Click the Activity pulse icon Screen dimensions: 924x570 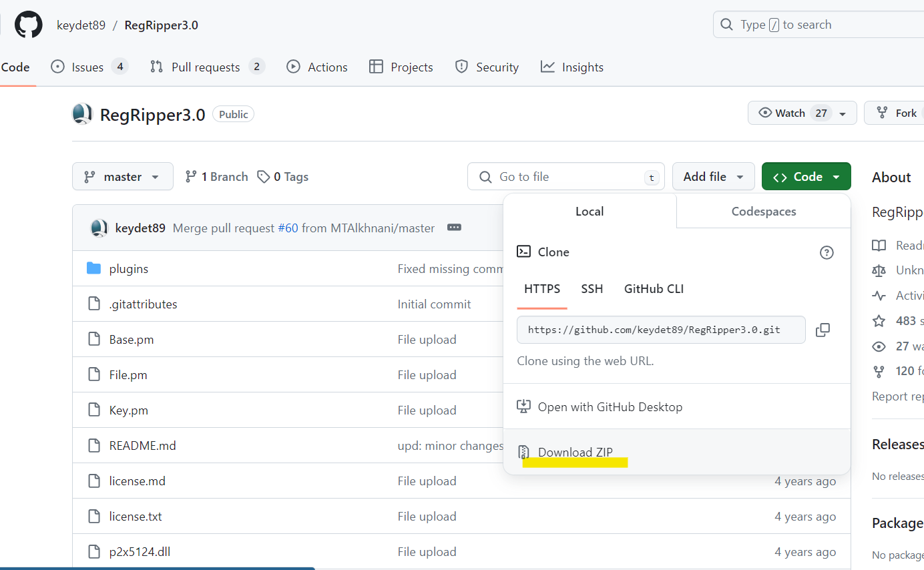879,296
